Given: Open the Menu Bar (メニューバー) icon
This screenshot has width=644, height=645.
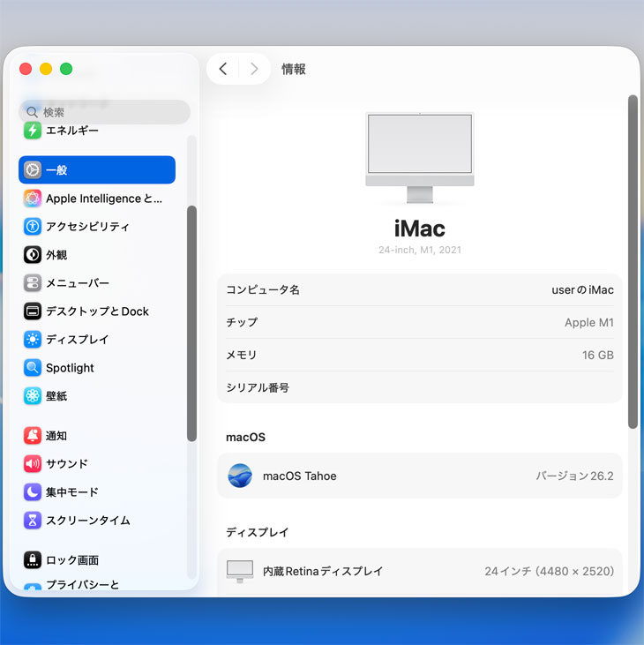Looking at the screenshot, I should point(33,283).
